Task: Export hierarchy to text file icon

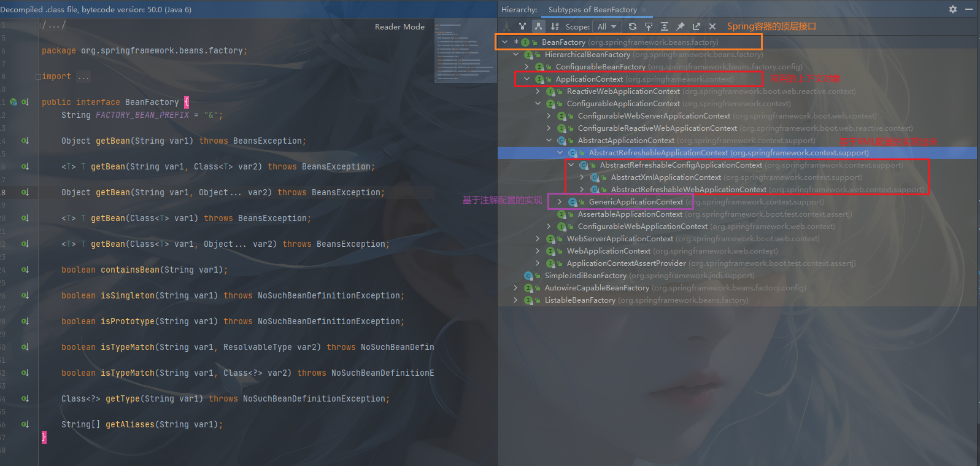Action: pyautogui.click(x=696, y=26)
